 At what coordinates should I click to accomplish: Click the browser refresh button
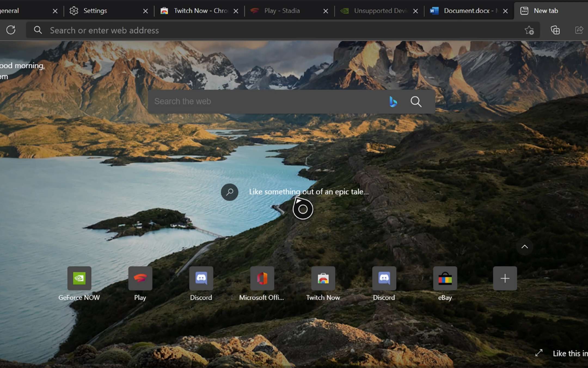click(11, 30)
